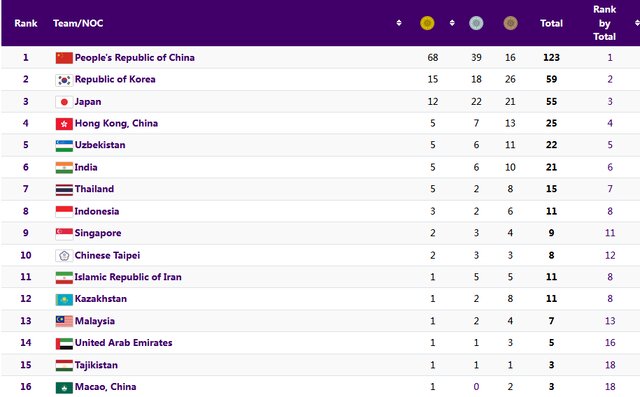Sort by Rank by Total arrows
Viewport: 640px width, 397px height.
pyautogui.click(x=637, y=23)
